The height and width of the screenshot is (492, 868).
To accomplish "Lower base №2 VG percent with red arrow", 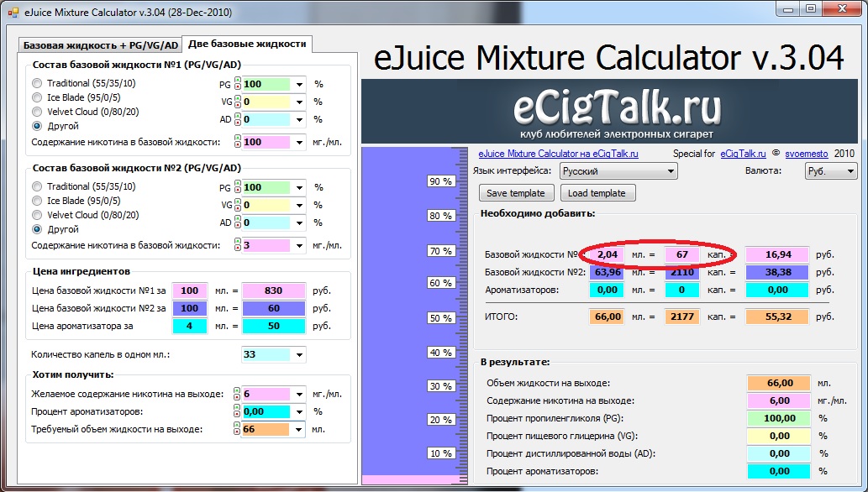I will tap(238, 208).
